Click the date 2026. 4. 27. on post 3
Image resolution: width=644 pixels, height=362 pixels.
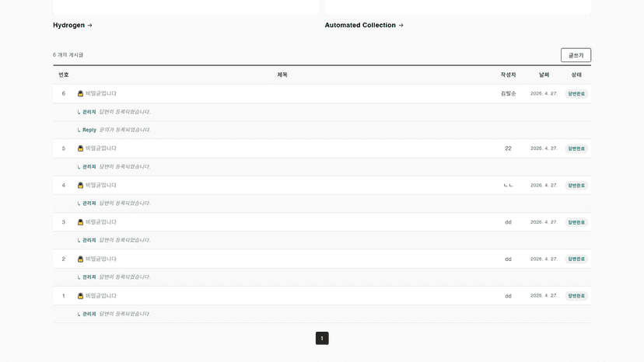click(x=544, y=222)
